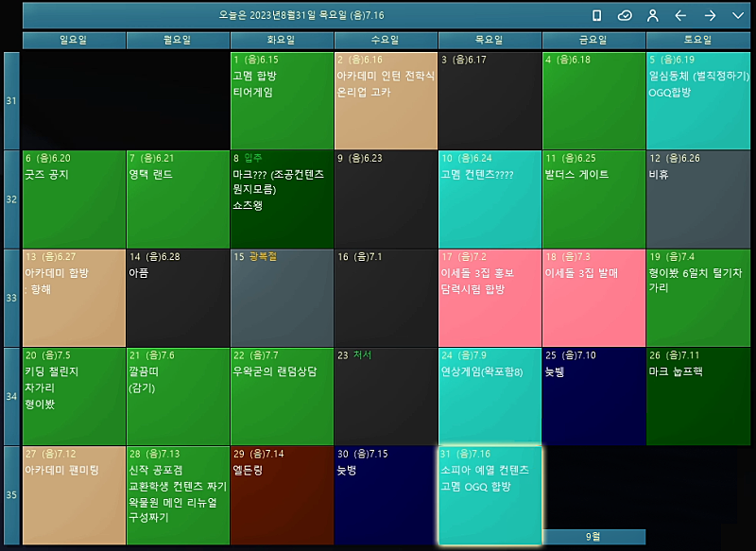The height and width of the screenshot is (551, 756).
Task: Click the mobile device icon in header
Action: tap(596, 15)
